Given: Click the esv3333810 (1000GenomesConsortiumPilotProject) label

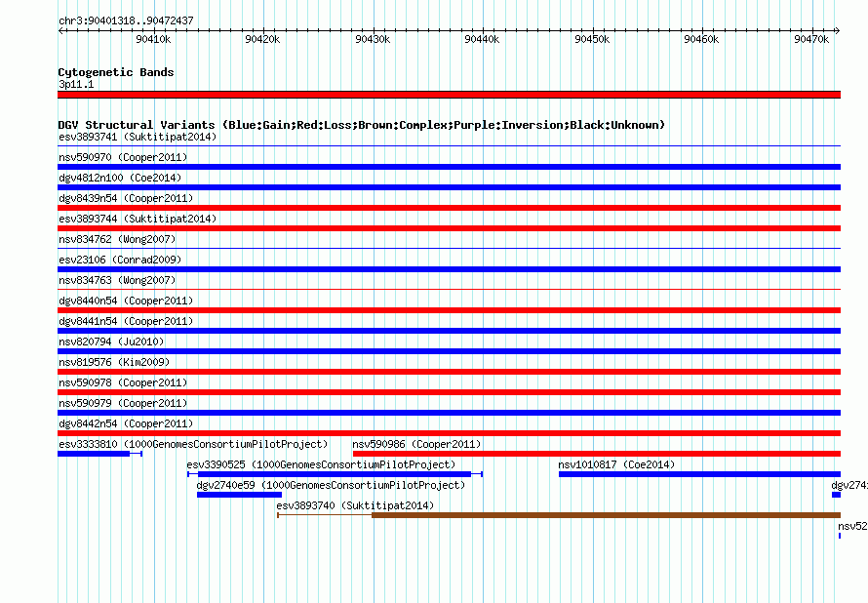Looking at the screenshot, I should click(x=193, y=444).
